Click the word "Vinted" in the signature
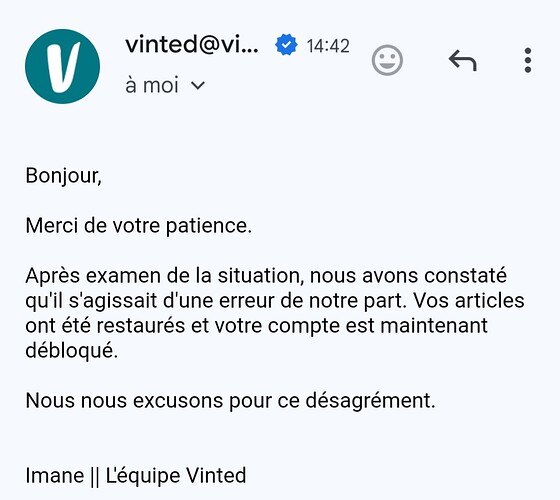Image resolution: width=560 pixels, height=500 pixels. click(216, 476)
